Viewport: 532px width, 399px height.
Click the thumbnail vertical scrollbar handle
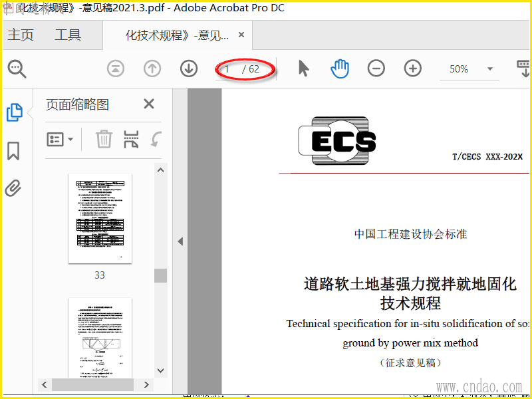click(160, 275)
